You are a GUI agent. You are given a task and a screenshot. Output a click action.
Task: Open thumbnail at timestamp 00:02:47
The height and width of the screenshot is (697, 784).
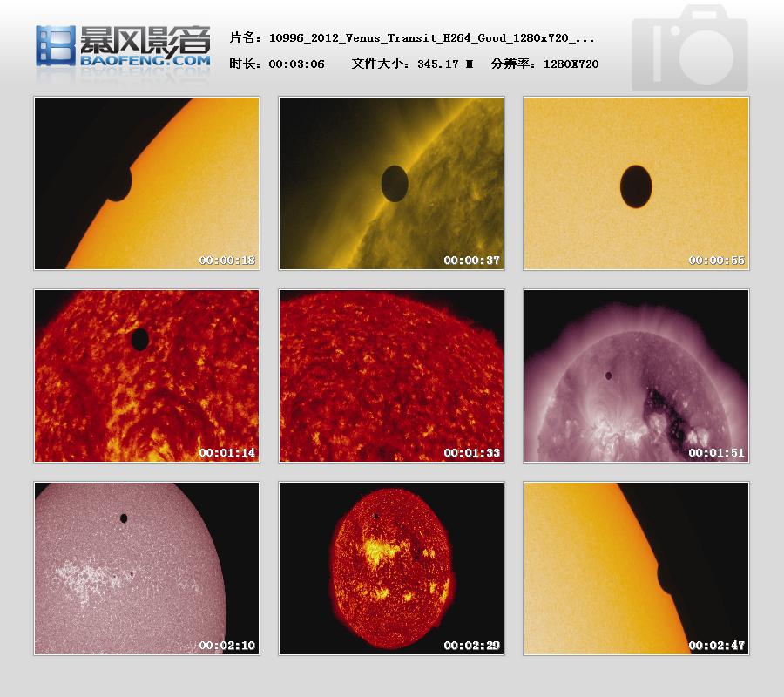pyautogui.click(x=636, y=568)
